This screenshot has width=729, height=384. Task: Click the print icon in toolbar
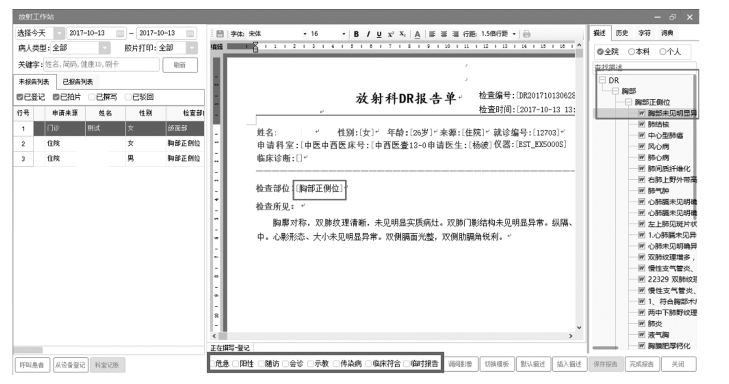(526, 34)
